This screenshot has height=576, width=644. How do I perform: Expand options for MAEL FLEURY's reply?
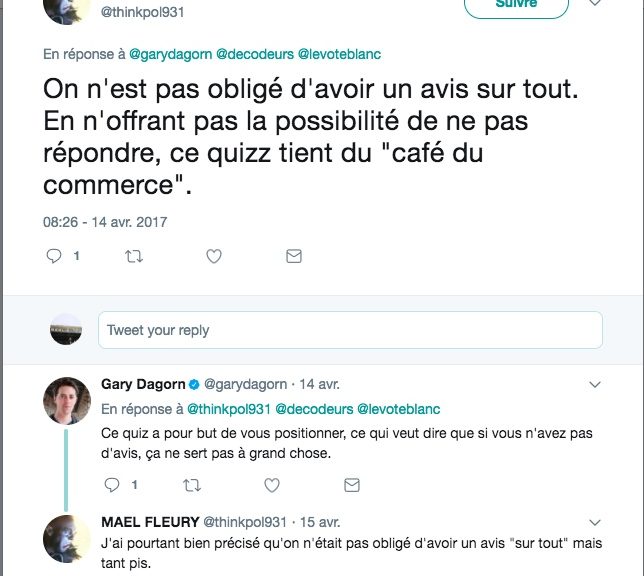click(594, 522)
